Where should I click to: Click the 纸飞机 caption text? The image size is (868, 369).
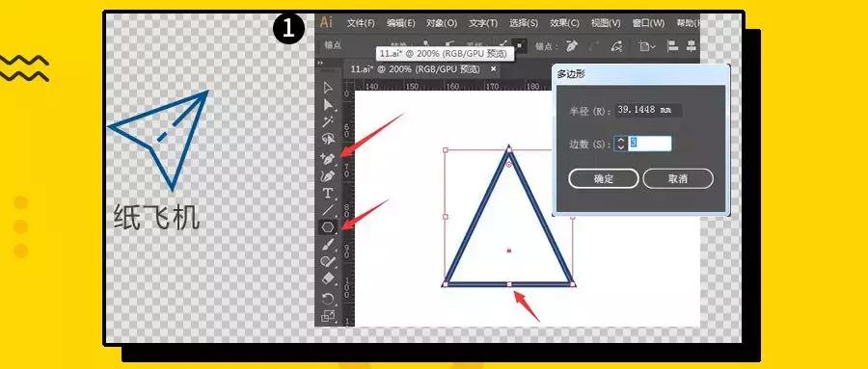pos(156,217)
